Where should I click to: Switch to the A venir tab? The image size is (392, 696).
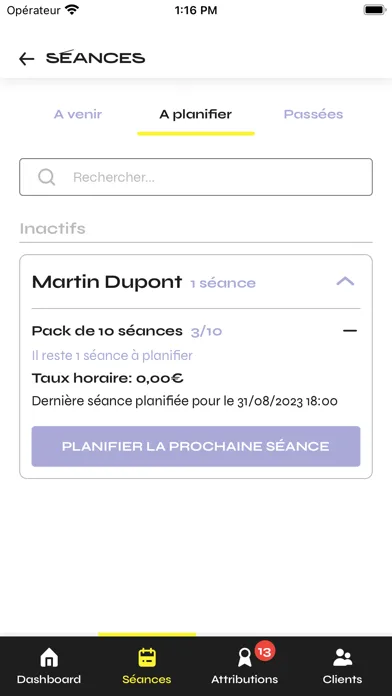point(78,115)
